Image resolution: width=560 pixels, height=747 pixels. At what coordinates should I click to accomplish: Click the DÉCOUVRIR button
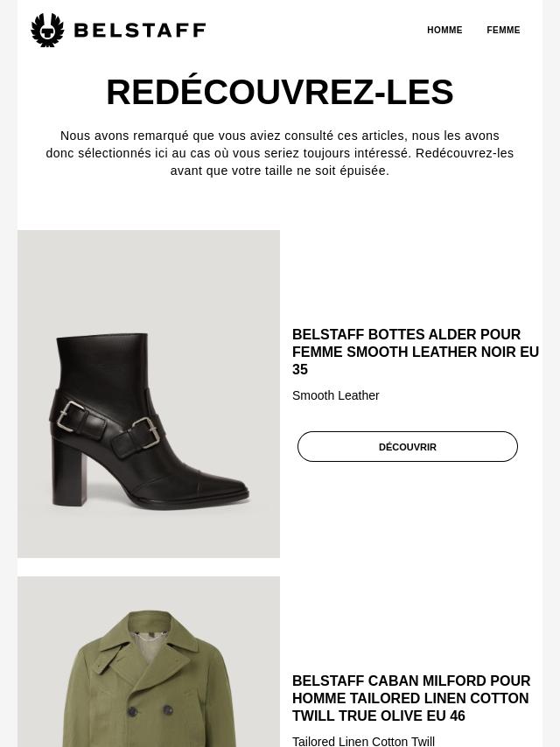408,446
